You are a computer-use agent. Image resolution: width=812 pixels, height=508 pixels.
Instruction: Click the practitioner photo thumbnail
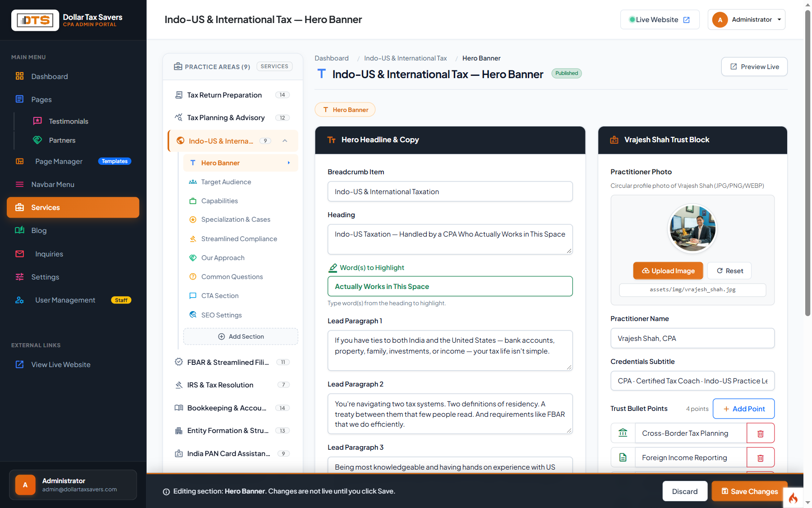[x=692, y=228]
